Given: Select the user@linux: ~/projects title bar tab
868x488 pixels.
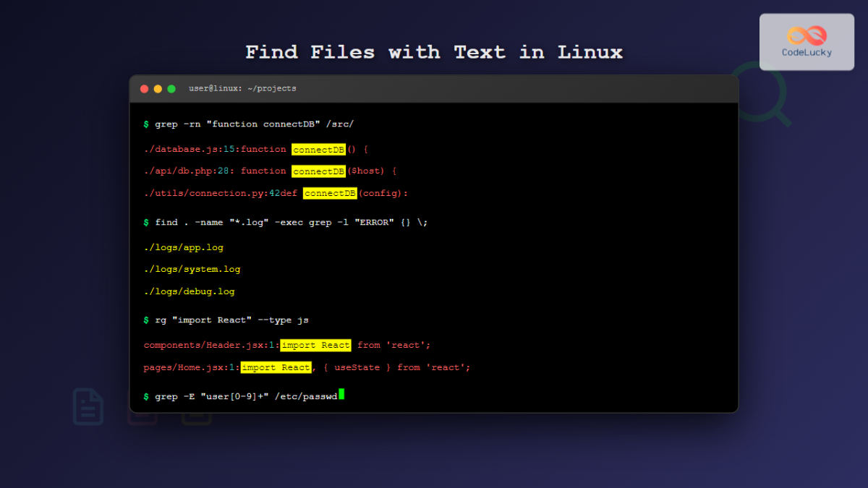Looking at the screenshot, I should pyautogui.click(x=242, y=88).
